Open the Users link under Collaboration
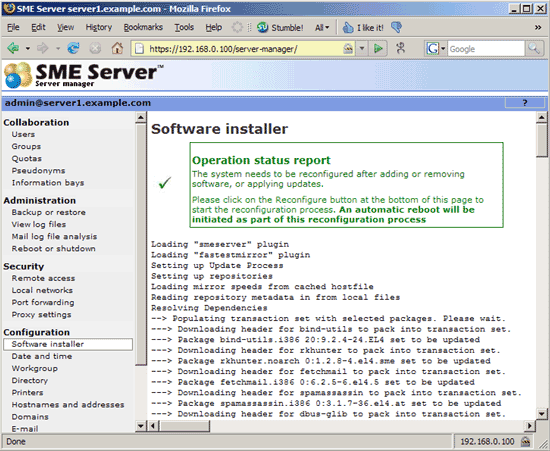 click(x=23, y=134)
